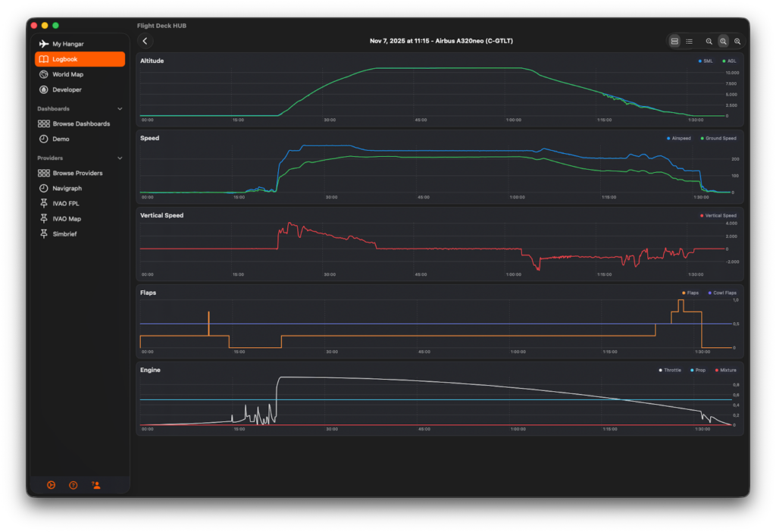Open My Hangar in the sidebar
The image size is (776, 532).
click(x=67, y=44)
